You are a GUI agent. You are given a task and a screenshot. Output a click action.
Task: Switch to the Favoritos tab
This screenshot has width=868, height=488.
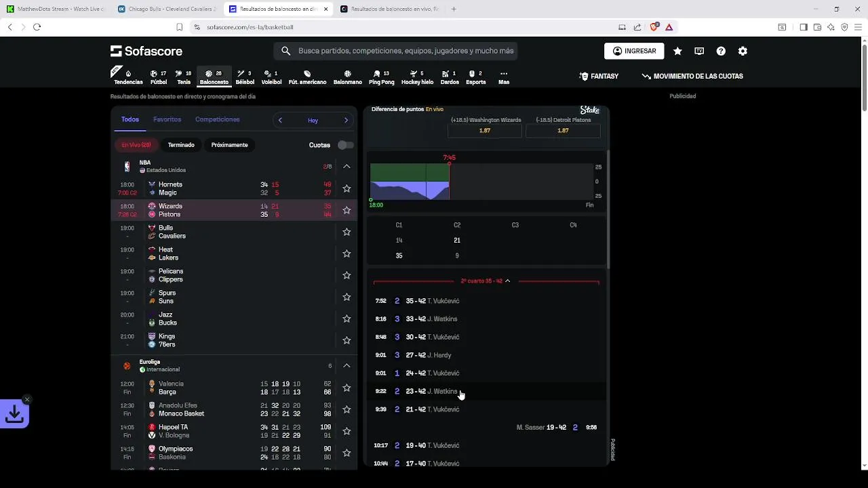coord(167,119)
